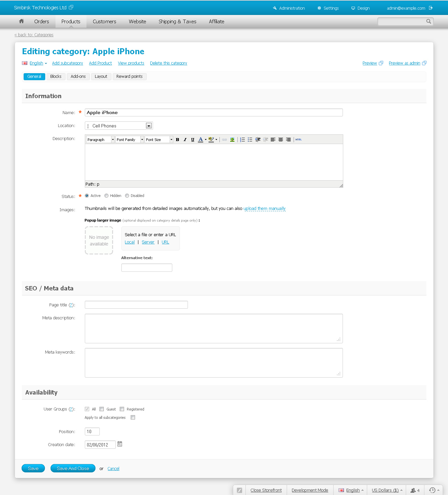Center align text in editor
Image resolution: width=448 pixels, height=495 pixels.
[281, 140]
